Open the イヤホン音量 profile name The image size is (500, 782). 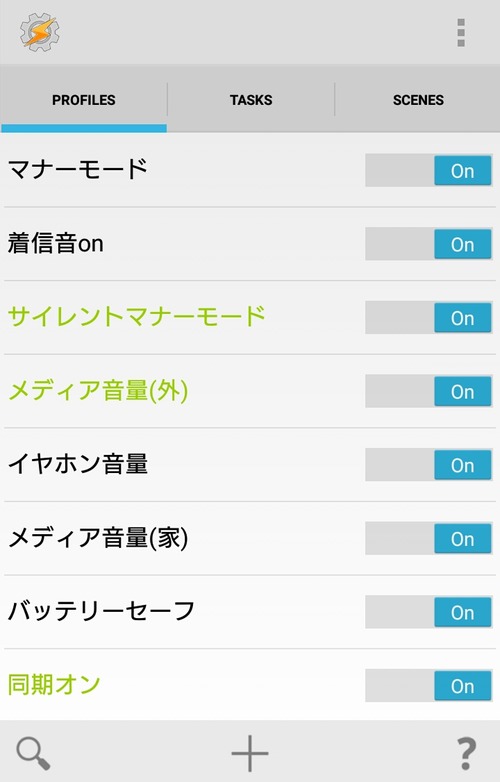[78, 463]
